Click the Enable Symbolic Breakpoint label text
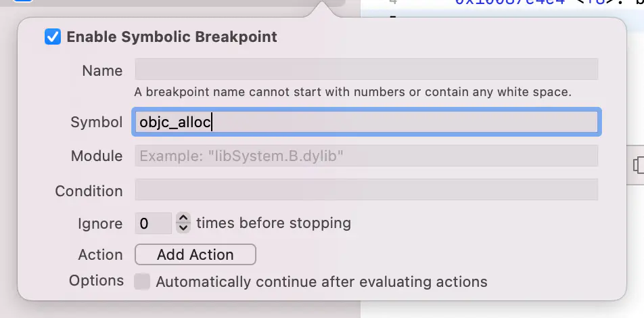The height and width of the screenshot is (318, 644). tap(172, 37)
